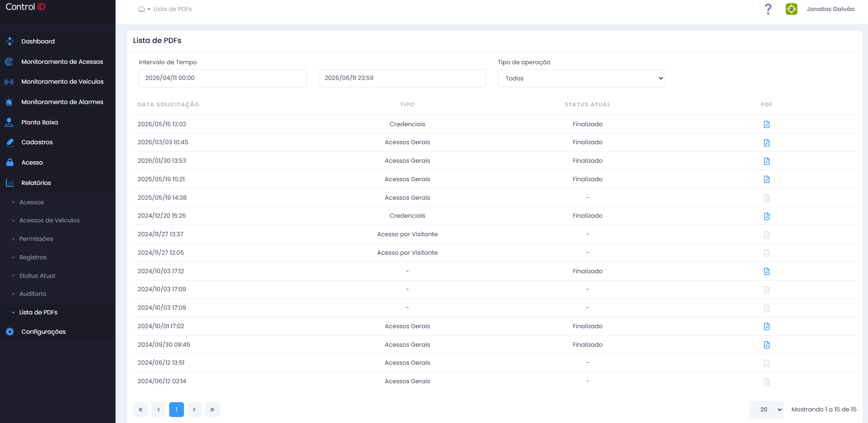Open Auditoria report link
868x423 pixels.
[x=33, y=294]
